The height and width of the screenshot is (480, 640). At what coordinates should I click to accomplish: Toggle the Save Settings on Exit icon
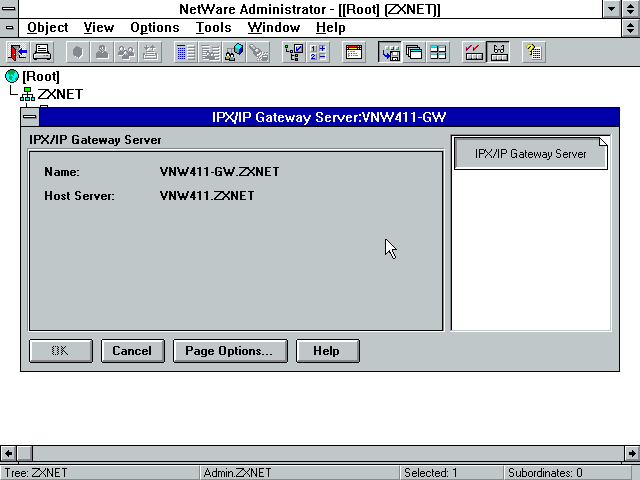[x=390, y=52]
